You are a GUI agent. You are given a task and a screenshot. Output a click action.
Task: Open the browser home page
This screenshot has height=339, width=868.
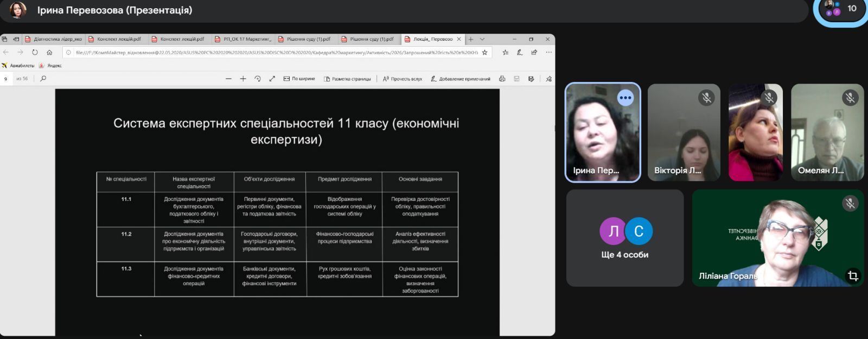49,52
